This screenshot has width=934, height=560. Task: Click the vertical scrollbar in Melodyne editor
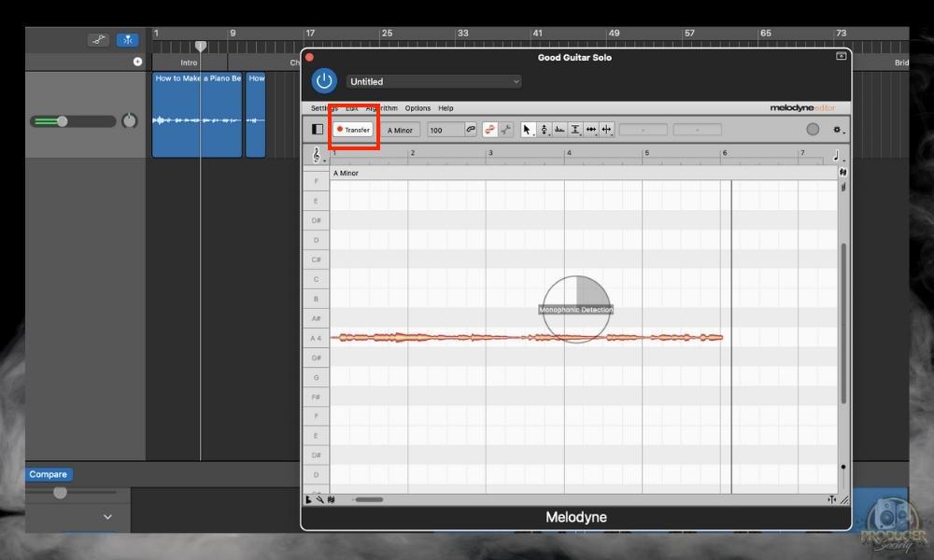(x=843, y=323)
